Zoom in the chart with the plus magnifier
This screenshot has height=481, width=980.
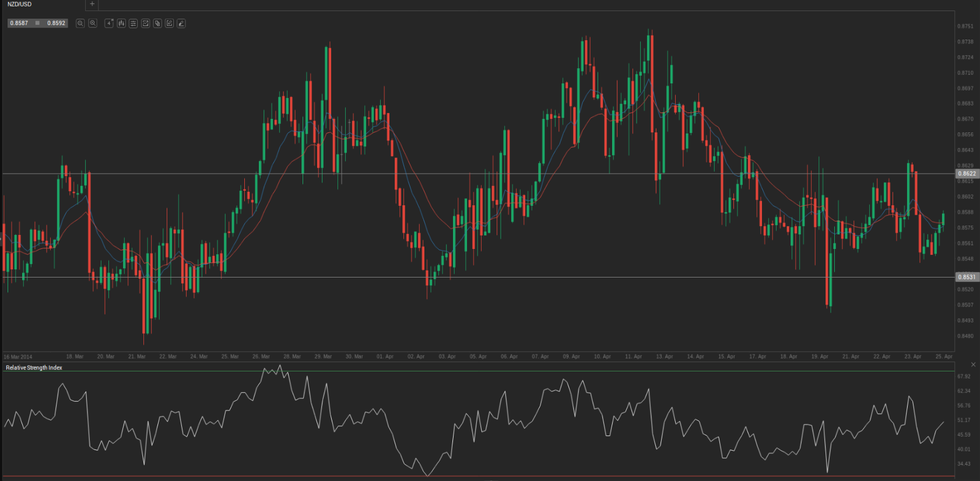[93, 23]
